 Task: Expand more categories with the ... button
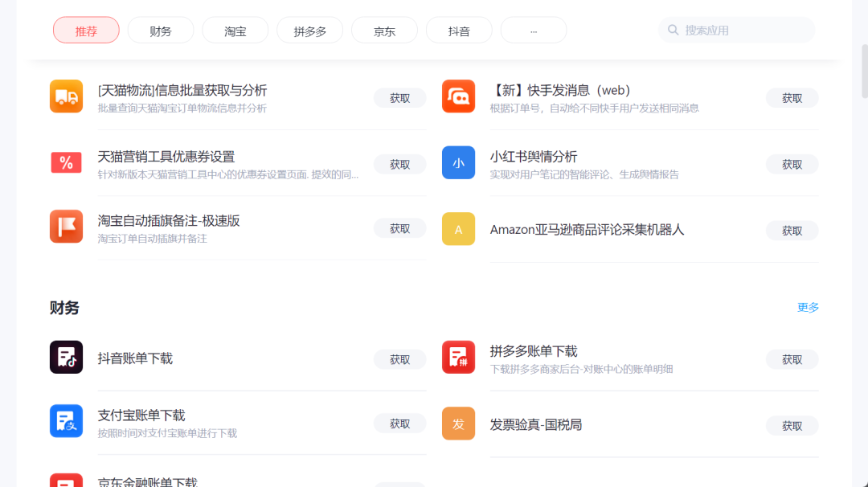[x=534, y=31]
